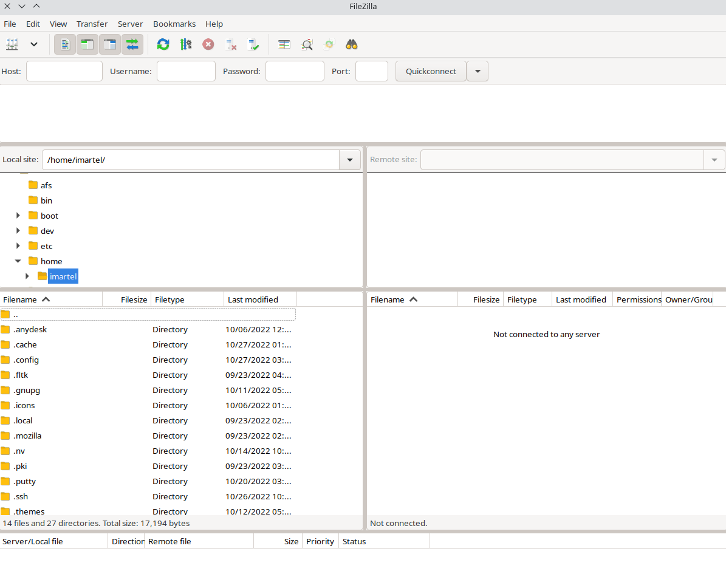The height and width of the screenshot is (588, 726).
Task: Open the Local site path dropdown
Action: [350, 160]
